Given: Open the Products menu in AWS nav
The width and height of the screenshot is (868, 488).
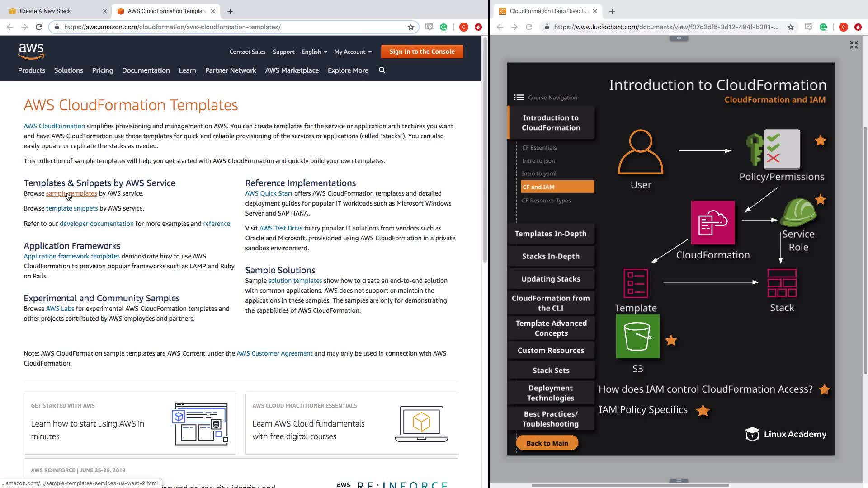Looking at the screenshot, I should pos(32,70).
